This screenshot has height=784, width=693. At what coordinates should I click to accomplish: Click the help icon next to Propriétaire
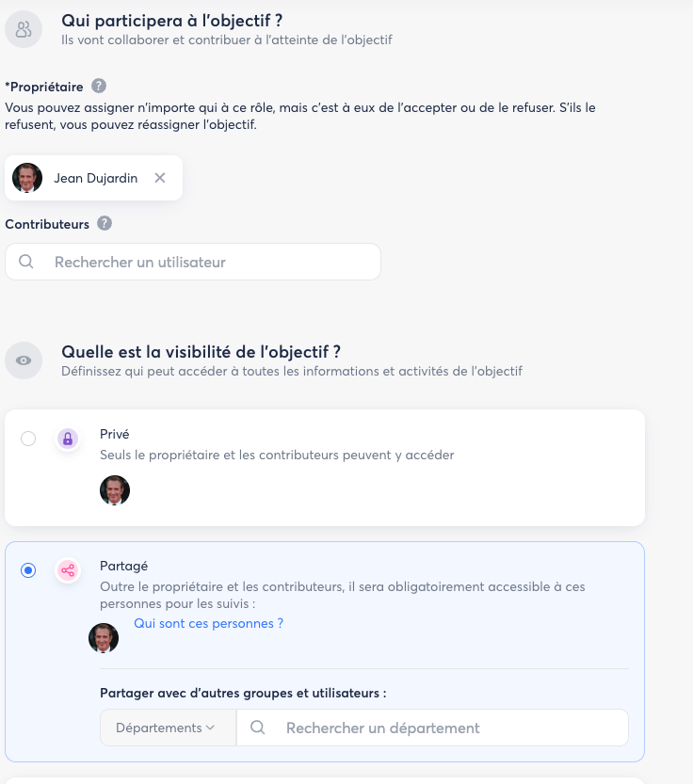pos(99,87)
